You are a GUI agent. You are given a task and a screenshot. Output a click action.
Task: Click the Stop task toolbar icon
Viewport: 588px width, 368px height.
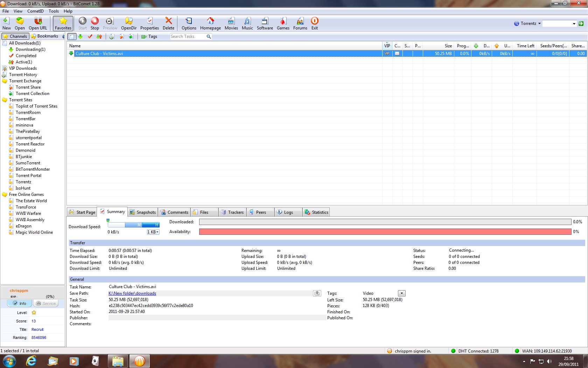[x=94, y=23]
